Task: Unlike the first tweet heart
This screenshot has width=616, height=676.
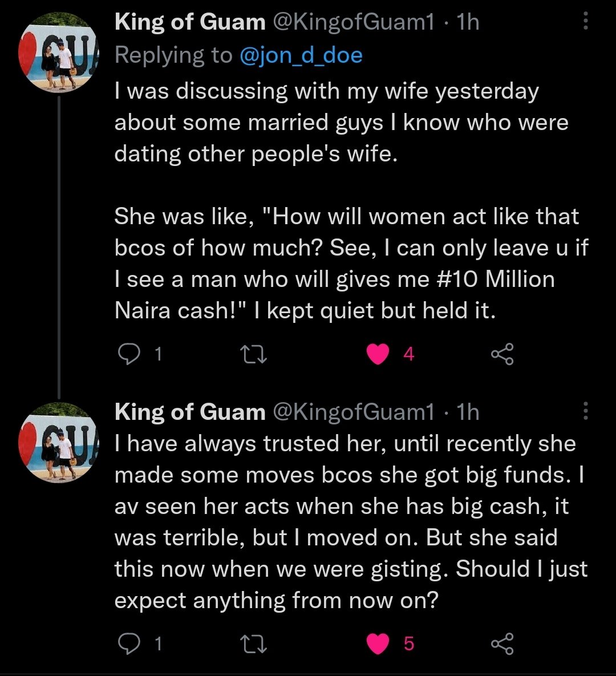Action: [378, 354]
